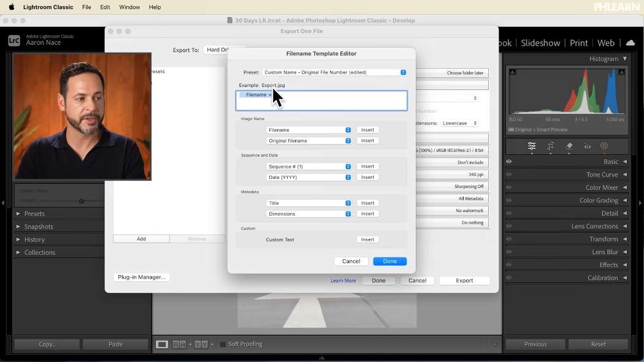Open the Apple menu
The image size is (644, 362).
pos(12,7)
